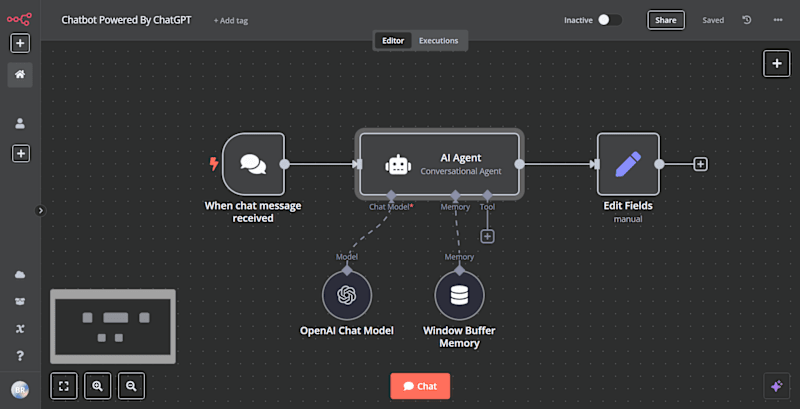Open the AI assistant sparkle icon
This screenshot has width=800, height=409.
(x=777, y=386)
